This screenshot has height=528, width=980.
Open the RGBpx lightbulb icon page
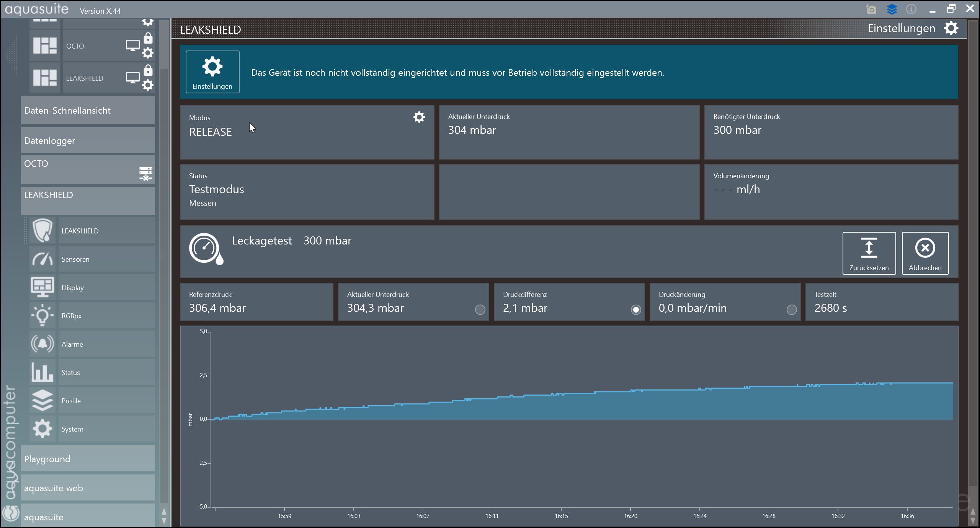coord(42,316)
